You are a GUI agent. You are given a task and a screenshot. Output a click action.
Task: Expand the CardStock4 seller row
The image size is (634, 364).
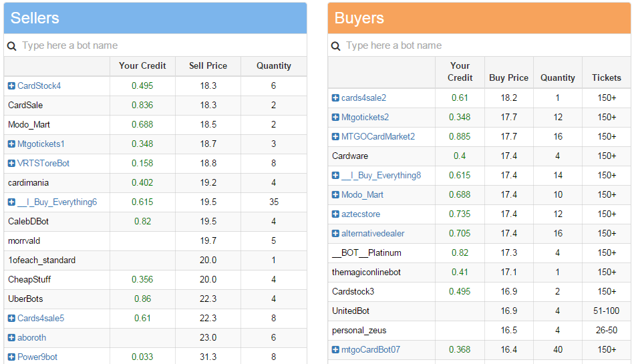pyautogui.click(x=11, y=86)
